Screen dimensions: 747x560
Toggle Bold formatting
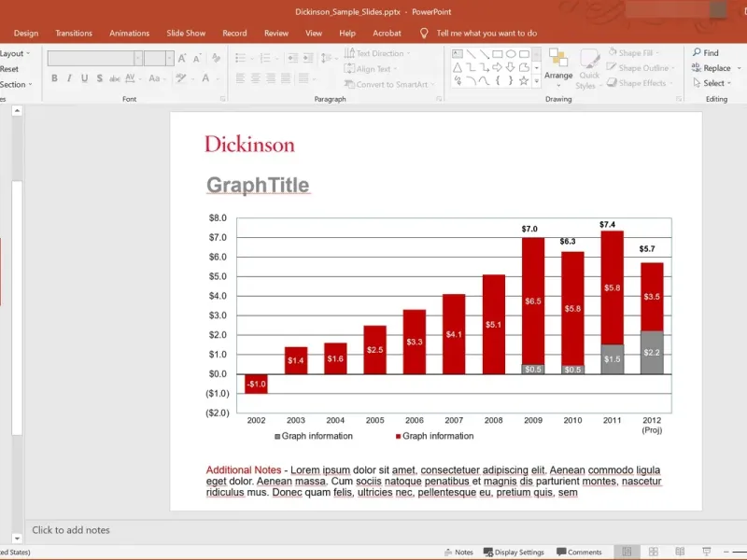pos(54,78)
